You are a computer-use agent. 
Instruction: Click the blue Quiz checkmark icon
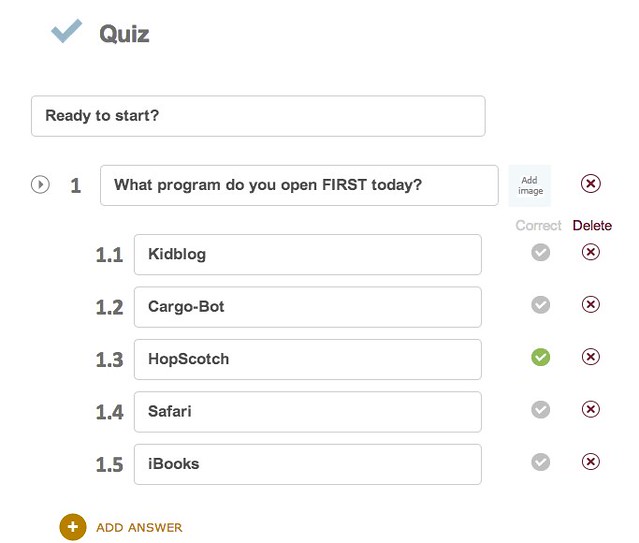point(66,31)
